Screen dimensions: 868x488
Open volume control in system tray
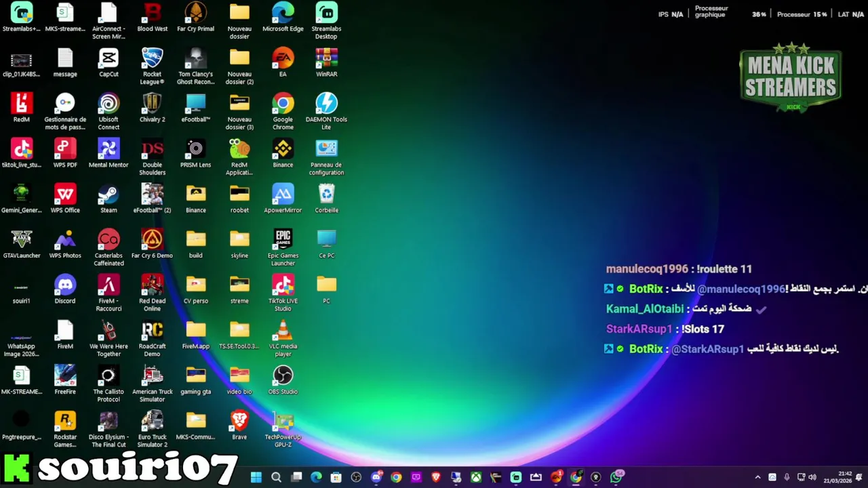coord(812,477)
